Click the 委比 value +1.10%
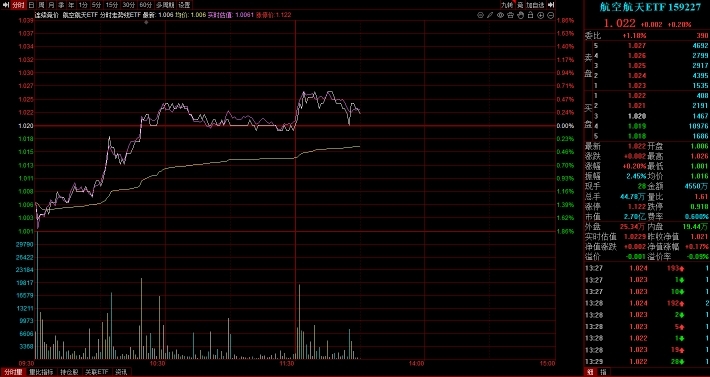The height and width of the screenshot is (377, 710). click(634, 35)
